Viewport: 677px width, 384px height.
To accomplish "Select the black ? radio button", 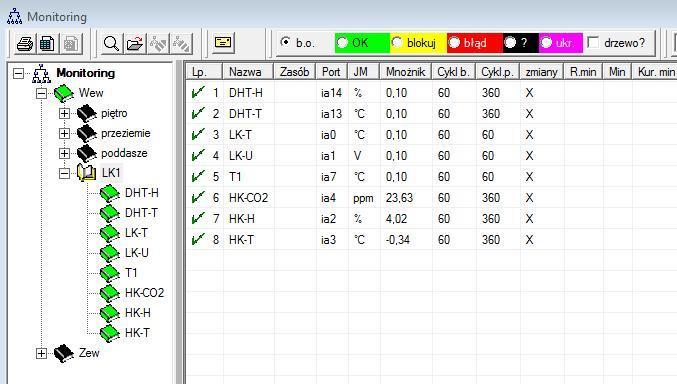I will tap(510, 42).
